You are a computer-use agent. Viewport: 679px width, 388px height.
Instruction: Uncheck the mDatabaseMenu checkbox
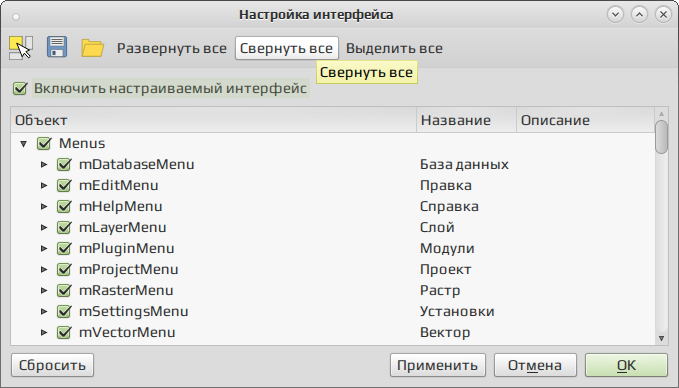64,165
